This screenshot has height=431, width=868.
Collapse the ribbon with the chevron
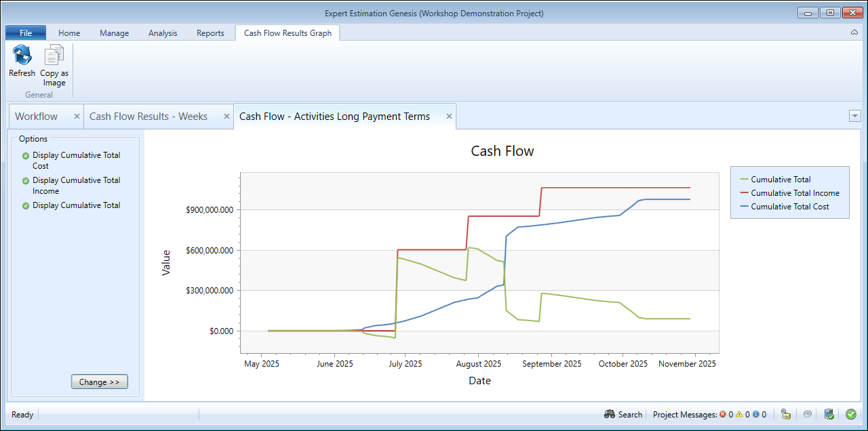click(x=854, y=33)
